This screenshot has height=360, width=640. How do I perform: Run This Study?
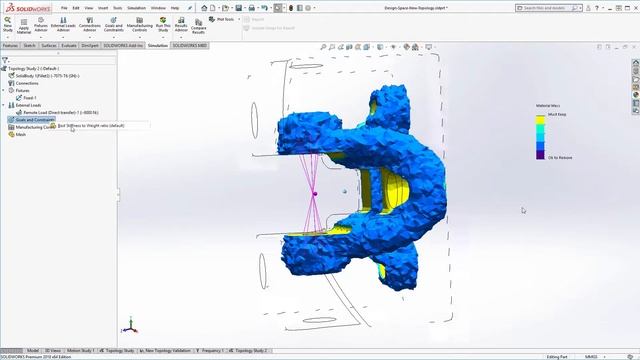[163, 24]
